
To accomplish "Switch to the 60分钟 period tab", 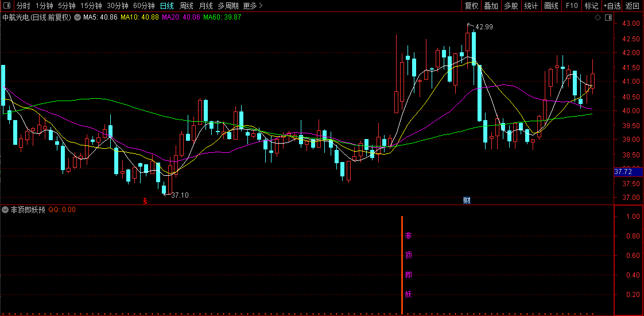I will [143, 6].
